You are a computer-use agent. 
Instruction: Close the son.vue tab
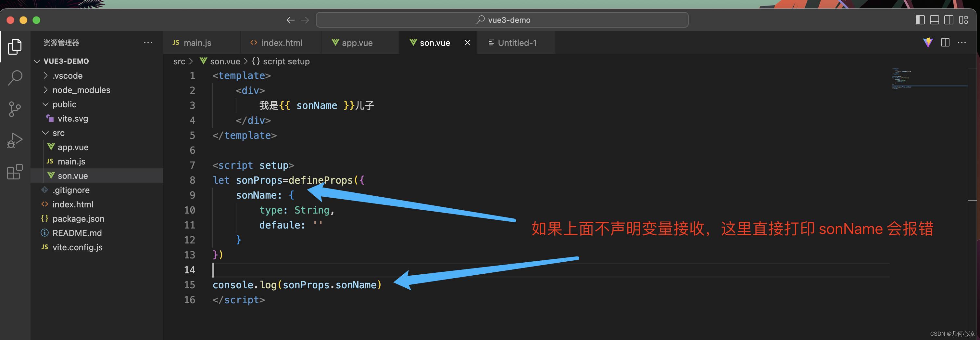click(468, 43)
